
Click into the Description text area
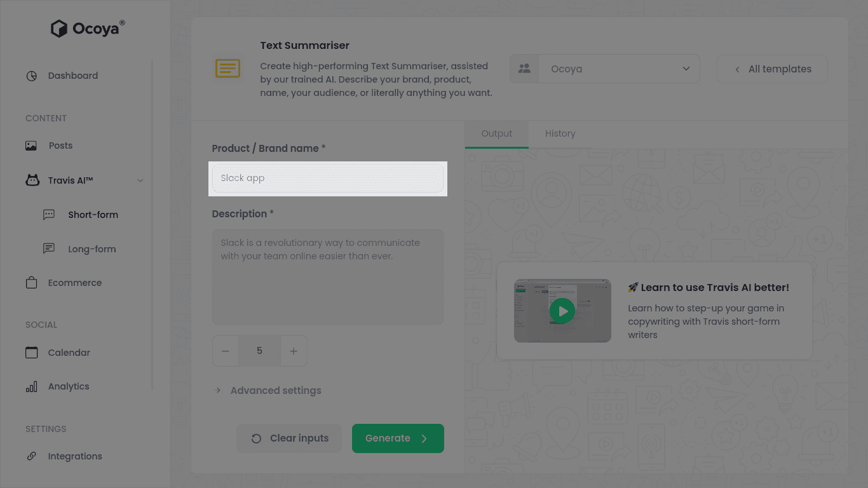328,277
